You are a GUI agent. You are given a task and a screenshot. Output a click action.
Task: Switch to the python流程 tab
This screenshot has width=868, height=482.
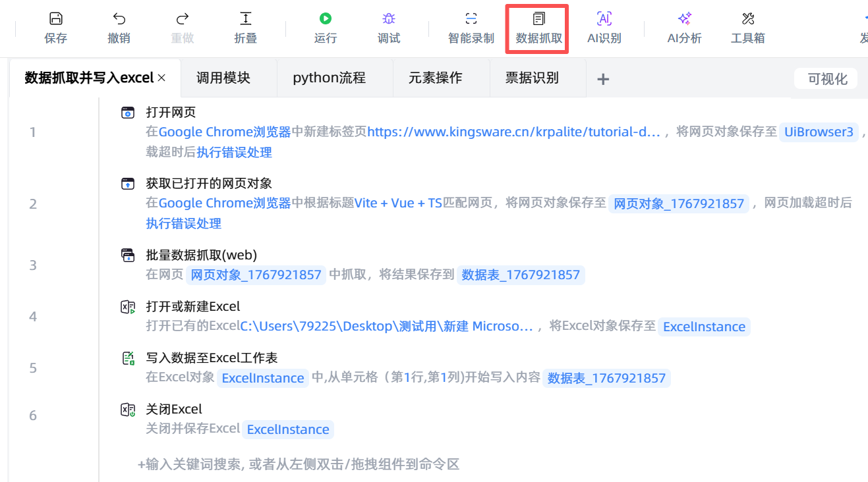click(329, 78)
